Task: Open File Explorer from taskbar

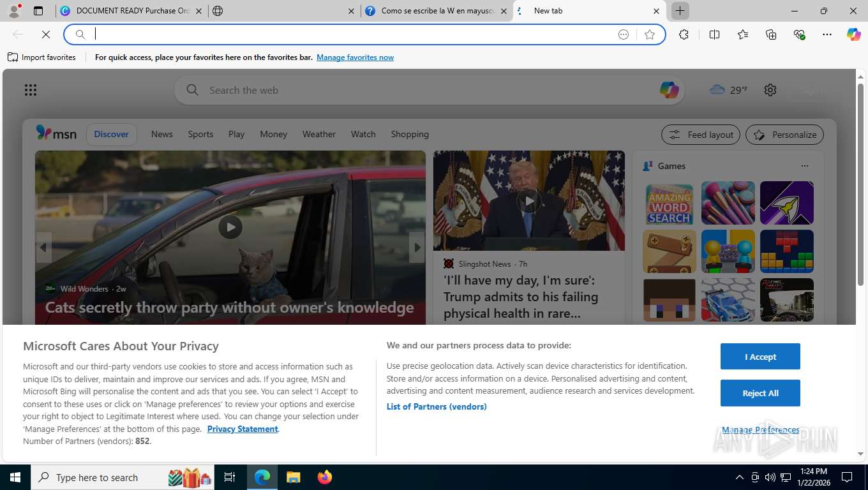Action: 293,477
